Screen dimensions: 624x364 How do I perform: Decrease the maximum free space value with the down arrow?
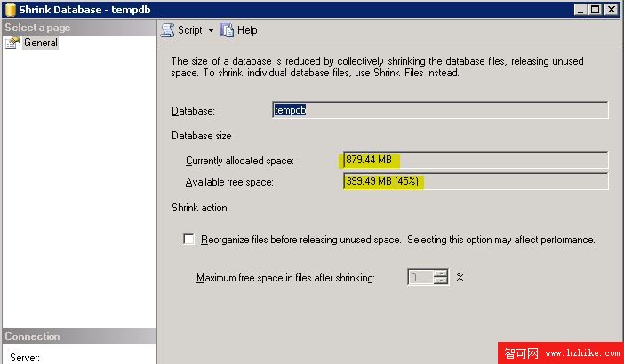click(441, 281)
